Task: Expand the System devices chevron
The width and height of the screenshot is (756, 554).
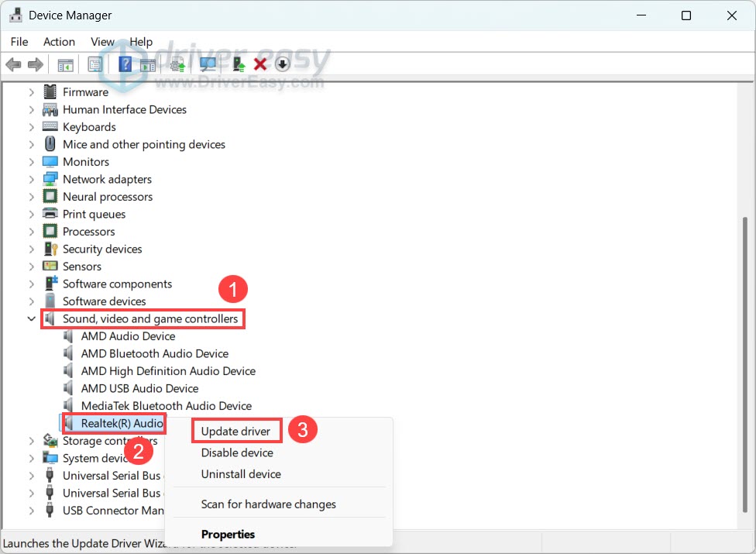Action: [31, 458]
